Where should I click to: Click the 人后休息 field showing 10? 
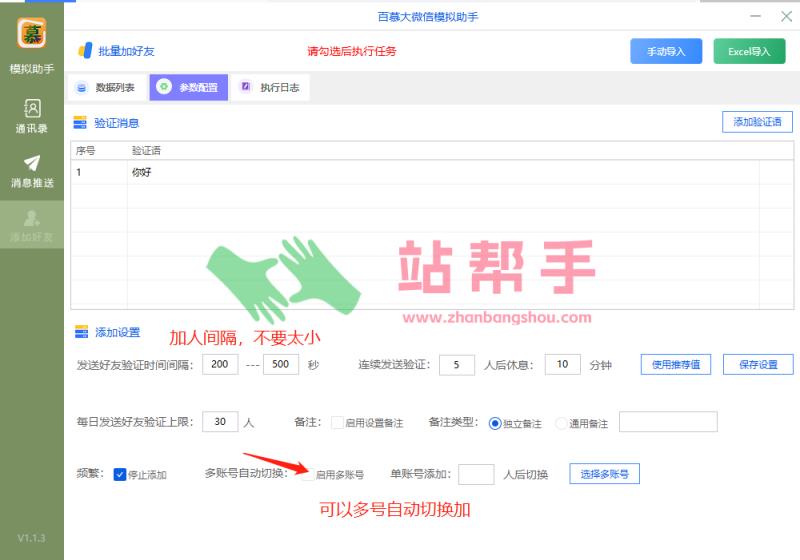point(562,364)
